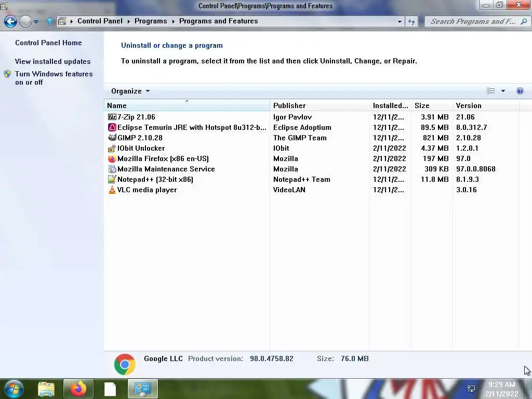
Task: Sort list by Size column header
Action: pos(432,105)
